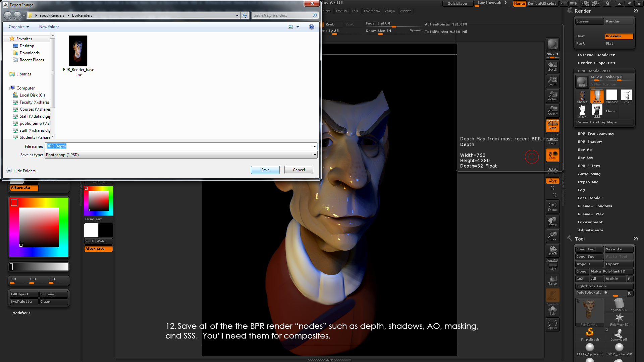Expand the File name history dropdown
644x362 pixels.
(314, 146)
